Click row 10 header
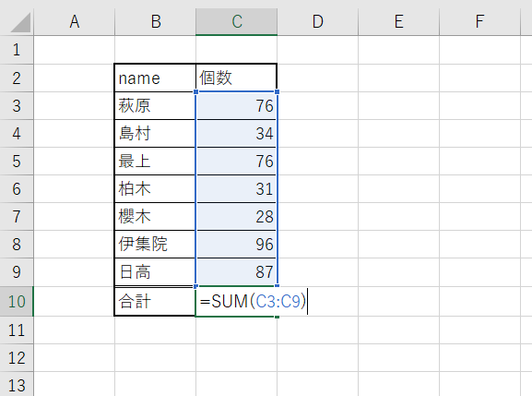The image size is (532, 396). (x=17, y=301)
